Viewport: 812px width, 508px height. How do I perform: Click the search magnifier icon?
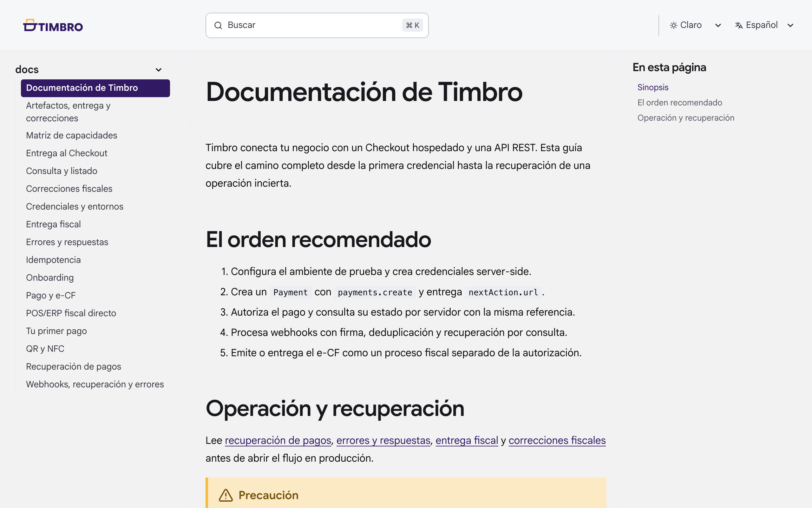tap(218, 25)
